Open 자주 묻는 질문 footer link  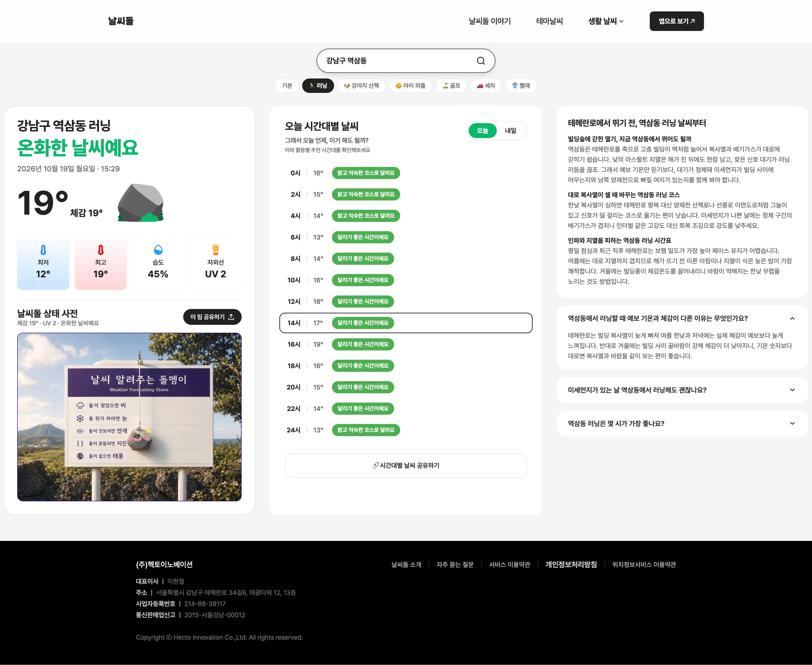pos(455,564)
